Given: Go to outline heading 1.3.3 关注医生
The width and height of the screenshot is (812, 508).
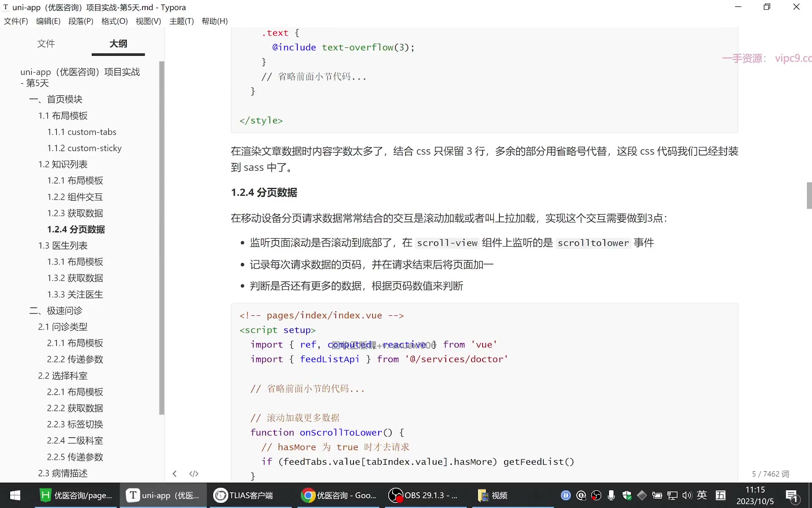Looking at the screenshot, I should [75, 295].
